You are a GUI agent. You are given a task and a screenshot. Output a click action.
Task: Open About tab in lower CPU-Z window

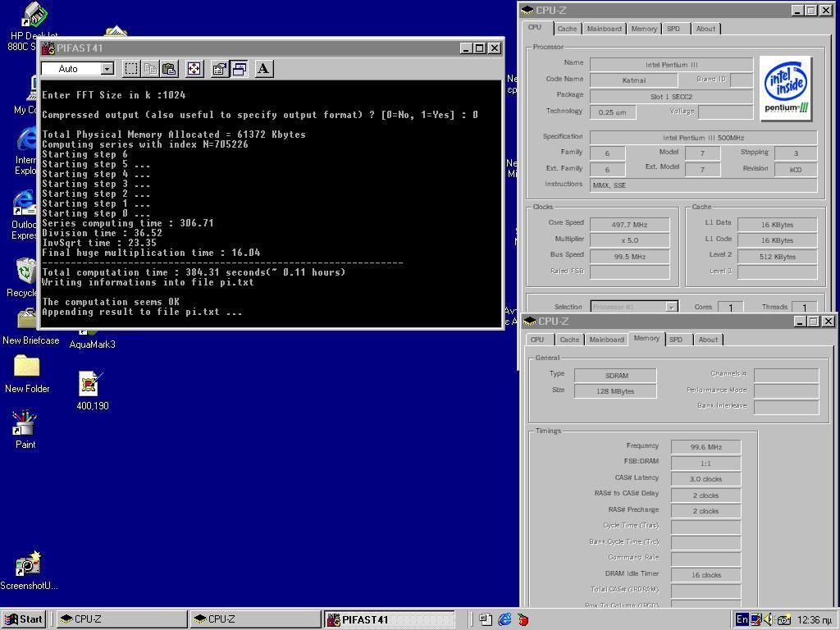[x=708, y=340]
